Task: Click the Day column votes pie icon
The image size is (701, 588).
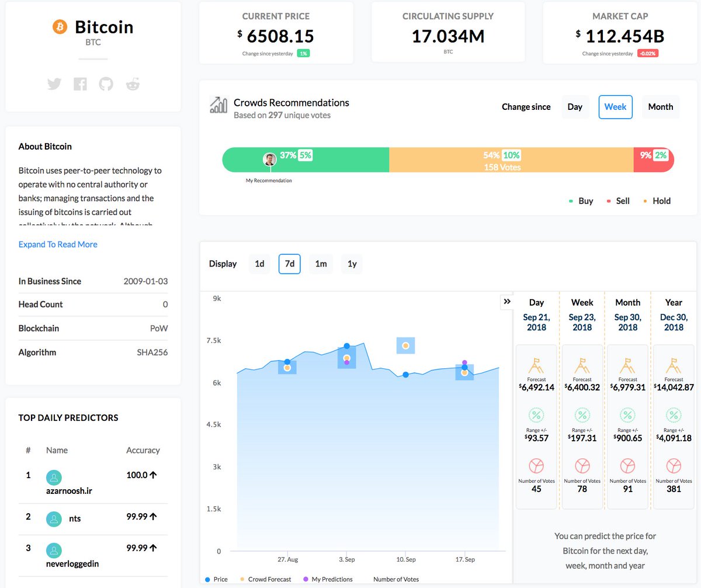Action: coord(536,466)
